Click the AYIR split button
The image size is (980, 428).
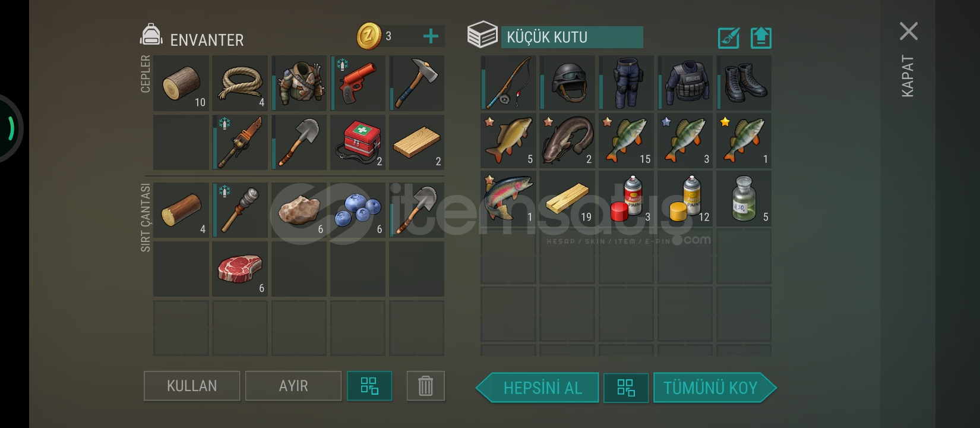[x=293, y=386]
